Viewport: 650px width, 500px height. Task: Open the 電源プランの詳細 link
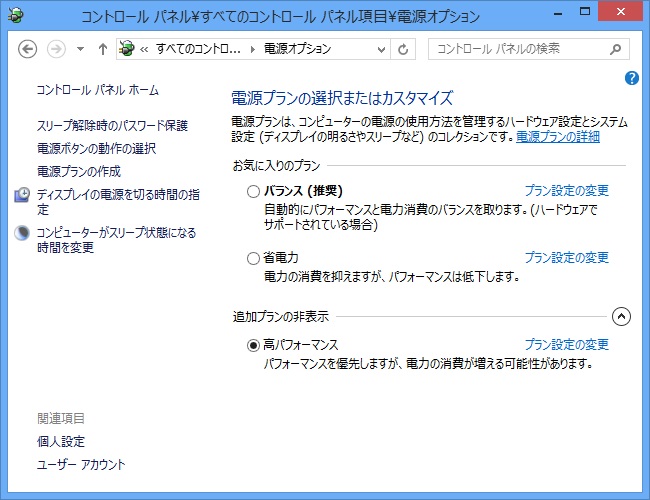557,135
